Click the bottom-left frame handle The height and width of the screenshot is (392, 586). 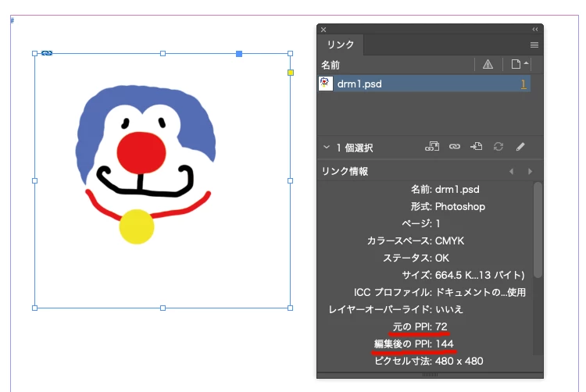tap(34, 308)
